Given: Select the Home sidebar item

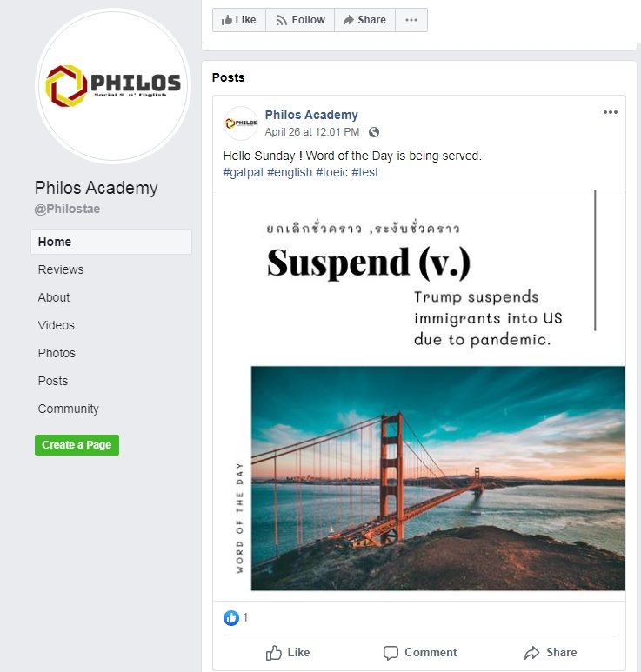Looking at the screenshot, I should tap(111, 242).
